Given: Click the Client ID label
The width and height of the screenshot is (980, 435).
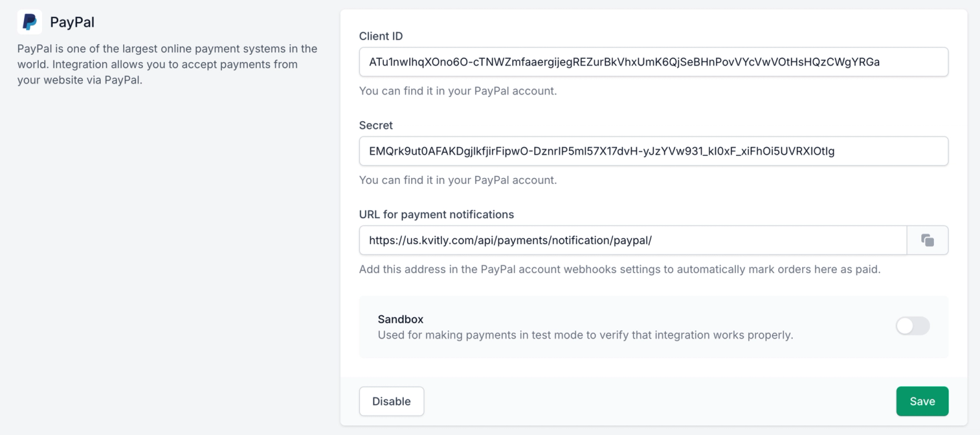Looking at the screenshot, I should [x=381, y=36].
